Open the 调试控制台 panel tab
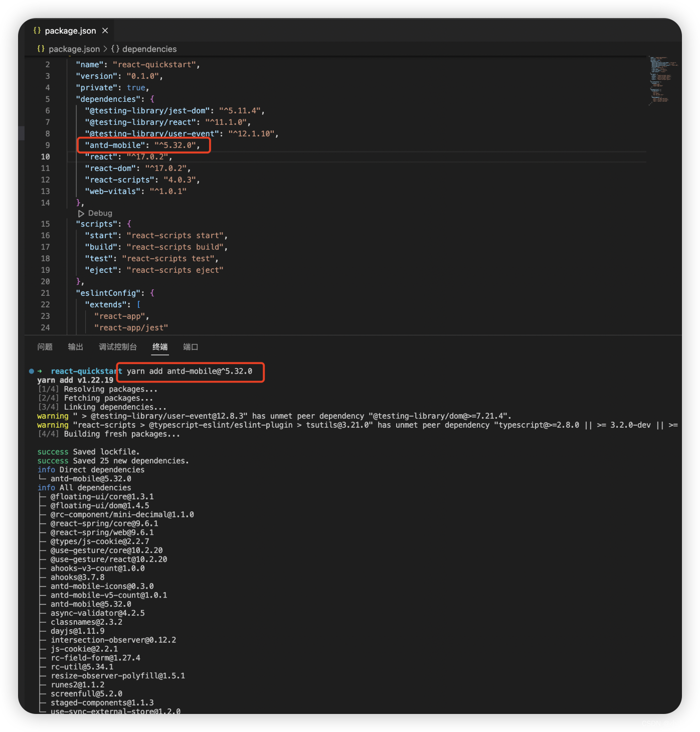 [x=118, y=347]
